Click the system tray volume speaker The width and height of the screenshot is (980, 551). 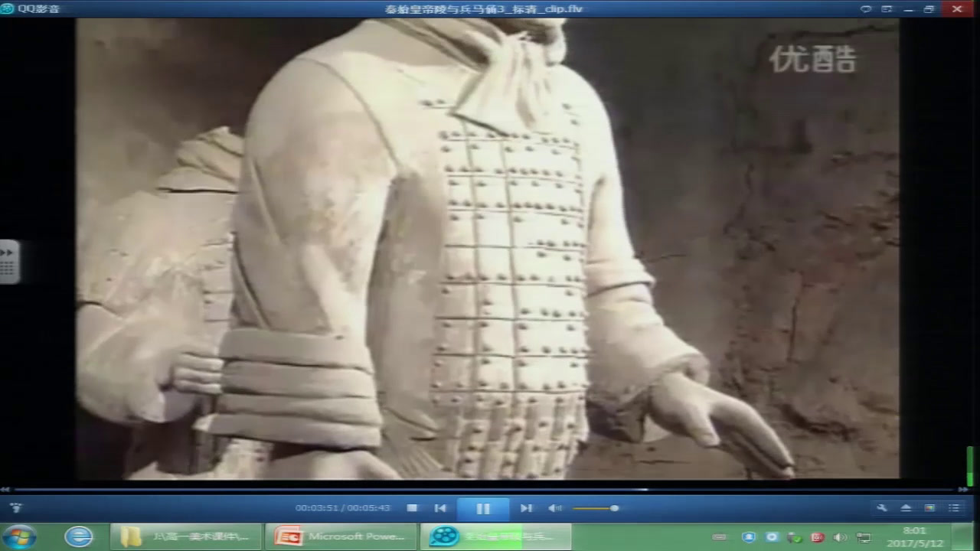point(840,537)
